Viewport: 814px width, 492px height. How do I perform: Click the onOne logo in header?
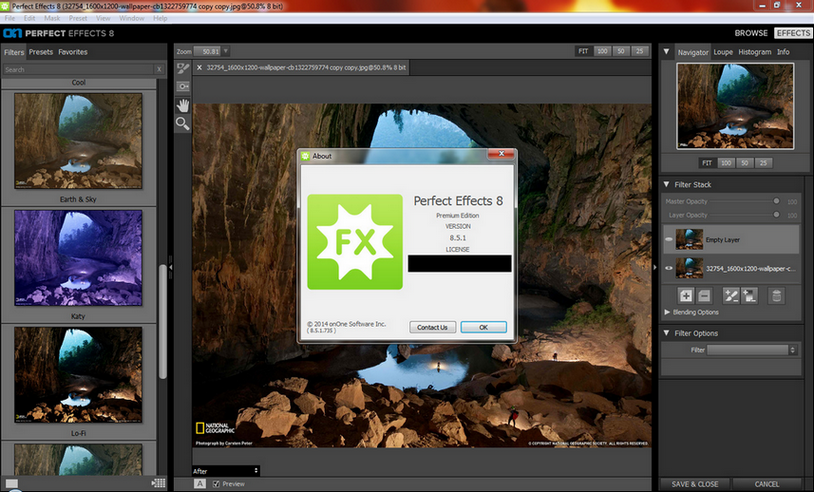pos(12,33)
